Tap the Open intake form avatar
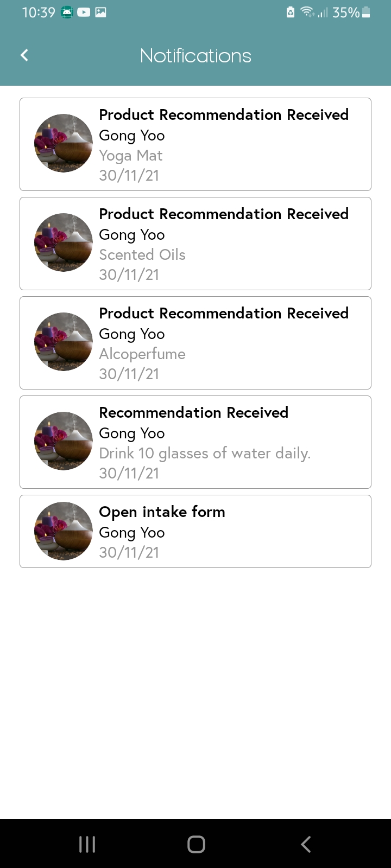The width and height of the screenshot is (391, 868). tap(64, 531)
